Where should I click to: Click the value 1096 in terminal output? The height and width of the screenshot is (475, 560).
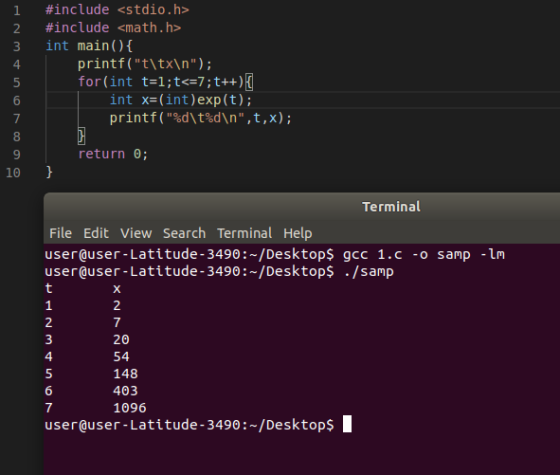click(x=130, y=408)
